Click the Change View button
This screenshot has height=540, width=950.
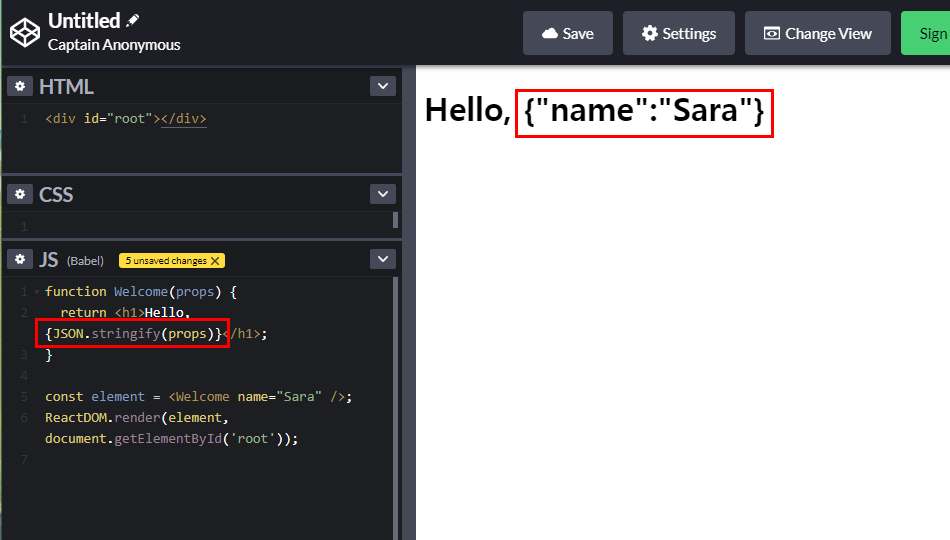click(817, 33)
